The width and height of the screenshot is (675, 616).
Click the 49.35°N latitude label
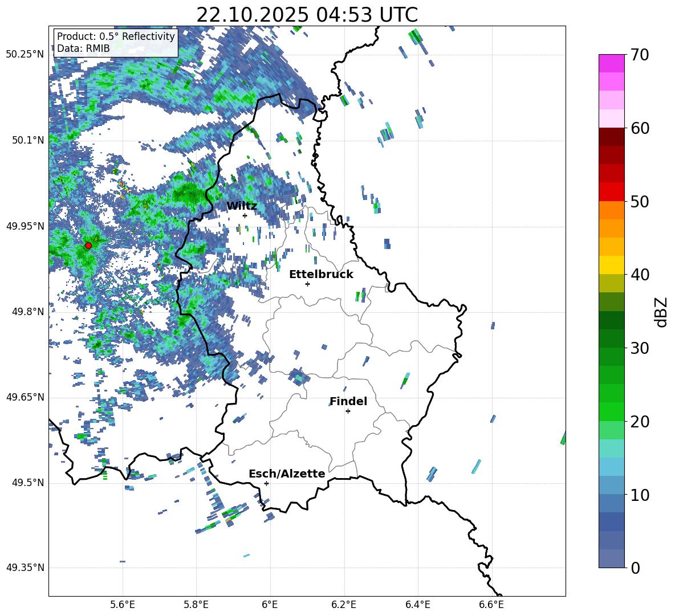25,568
